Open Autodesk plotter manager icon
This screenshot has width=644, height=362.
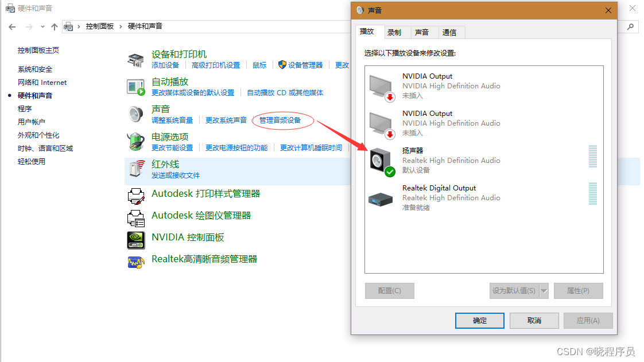136,218
